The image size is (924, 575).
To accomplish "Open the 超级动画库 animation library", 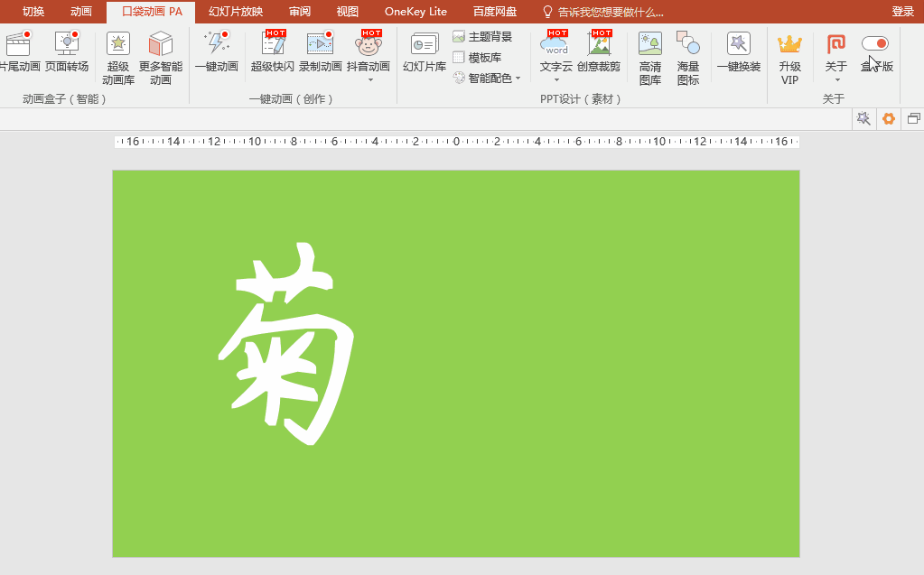I will [x=117, y=56].
